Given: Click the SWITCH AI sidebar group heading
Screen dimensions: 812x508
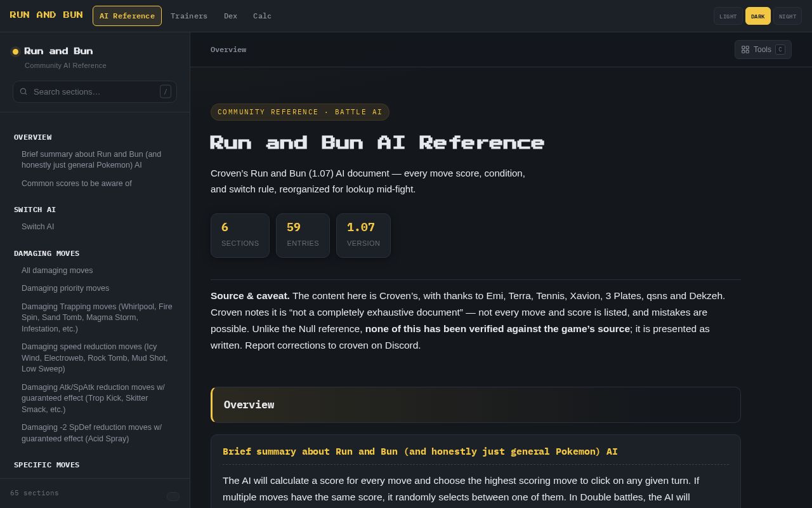Looking at the screenshot, I should coord(35,210).
